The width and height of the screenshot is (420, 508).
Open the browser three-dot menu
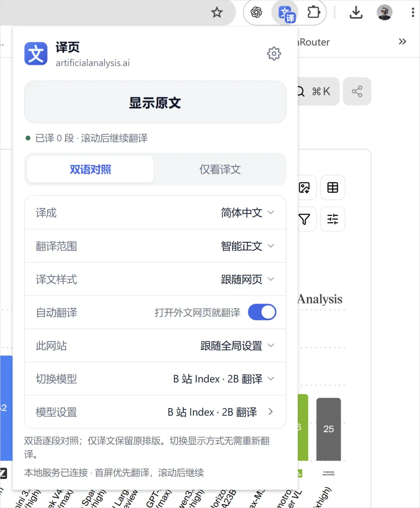(413, 12)
